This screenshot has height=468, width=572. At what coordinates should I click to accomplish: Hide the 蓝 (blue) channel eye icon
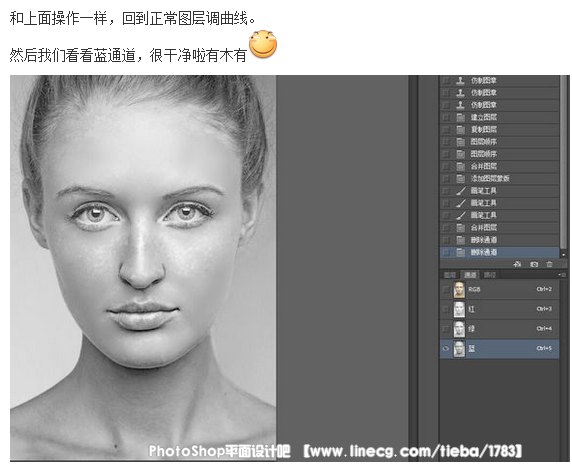[x=446, y=349]
